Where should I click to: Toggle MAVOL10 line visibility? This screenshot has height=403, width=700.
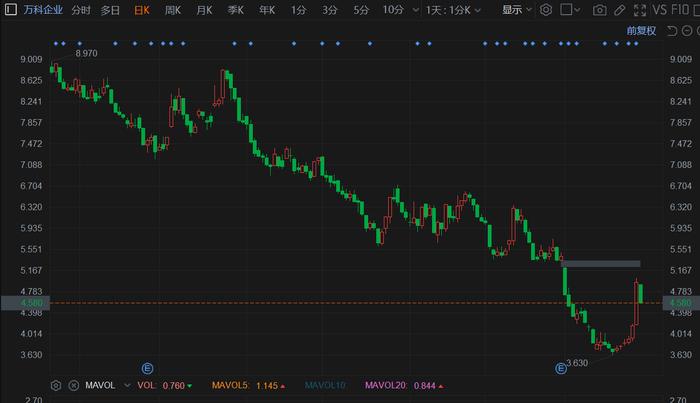point(325,386)
